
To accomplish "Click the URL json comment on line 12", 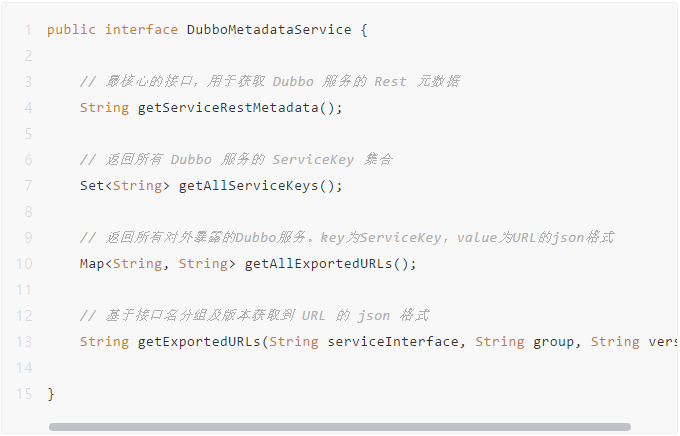I will click(x=254, y=316).
